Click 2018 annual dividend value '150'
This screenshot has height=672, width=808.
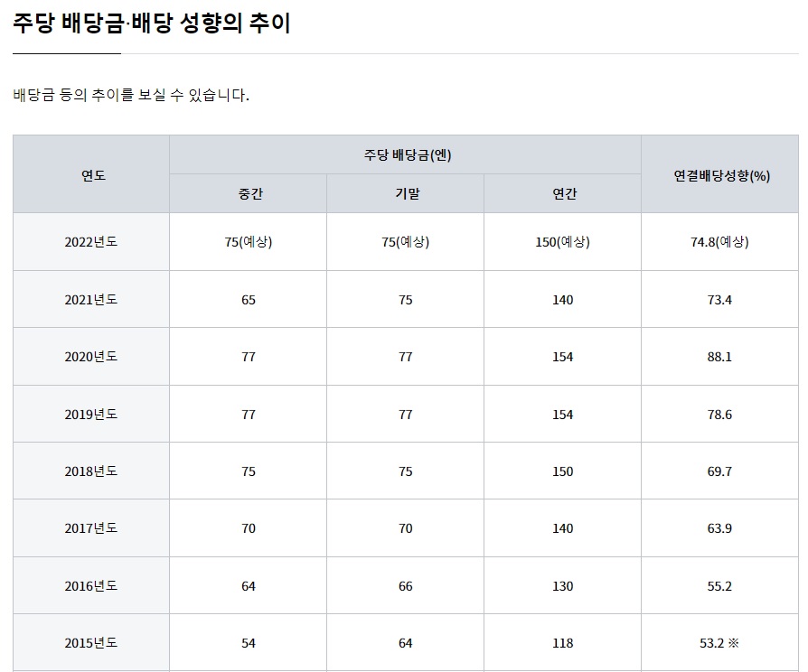563,471
